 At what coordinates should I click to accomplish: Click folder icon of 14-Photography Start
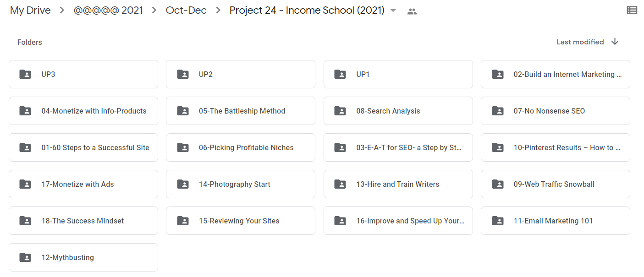pos(183,184)
